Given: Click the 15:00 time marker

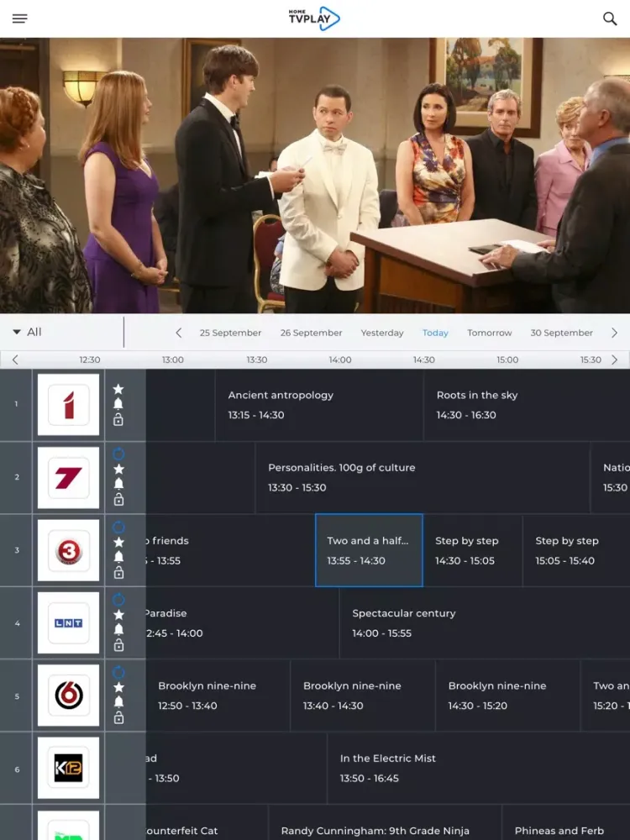Looking at the screenshot, I should click(507, 360).
